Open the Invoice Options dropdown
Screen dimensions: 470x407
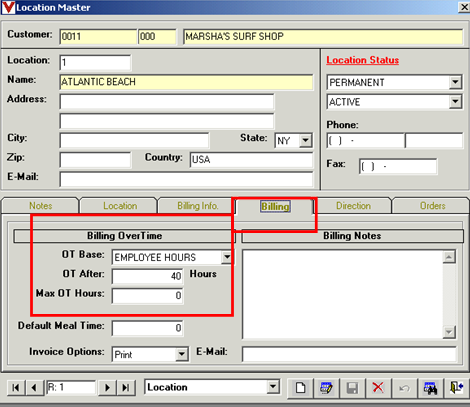[x=182, y=354]
